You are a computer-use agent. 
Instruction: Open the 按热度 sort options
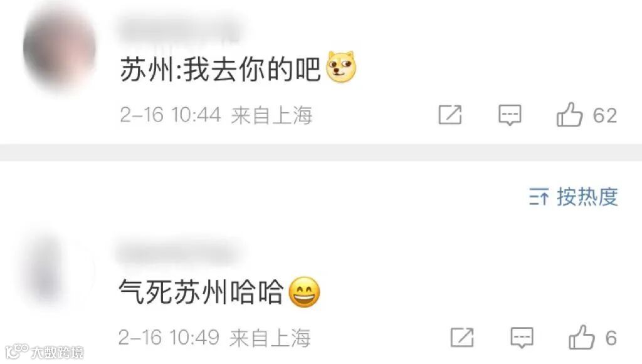[x=573, y=197]
